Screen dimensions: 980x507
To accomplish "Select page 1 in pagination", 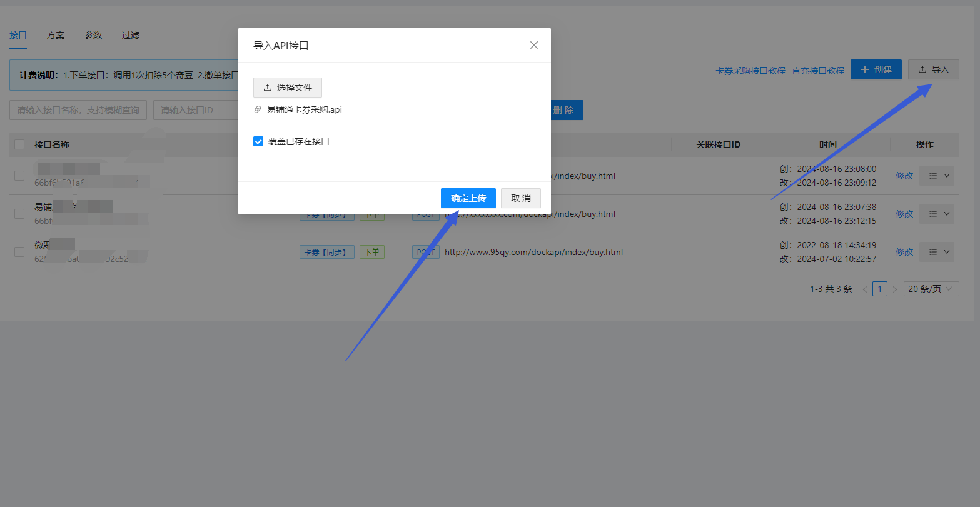I will click(x=880, y=289).
